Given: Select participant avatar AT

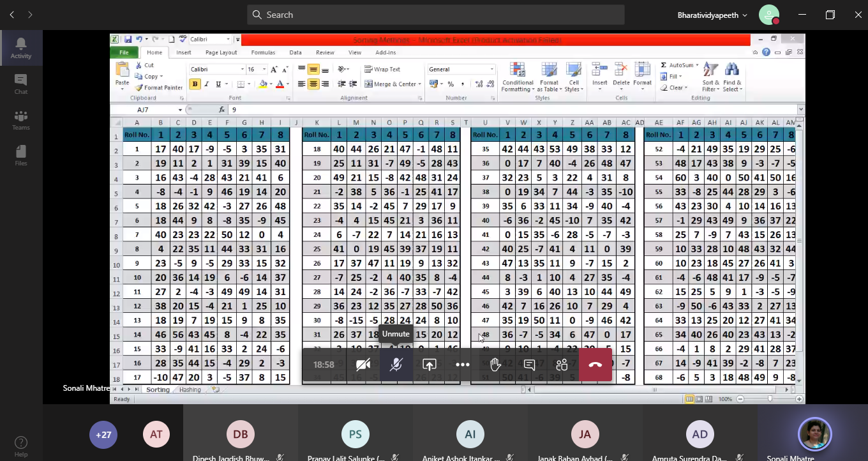Looking at the screenshot, I should pos(156,435).
